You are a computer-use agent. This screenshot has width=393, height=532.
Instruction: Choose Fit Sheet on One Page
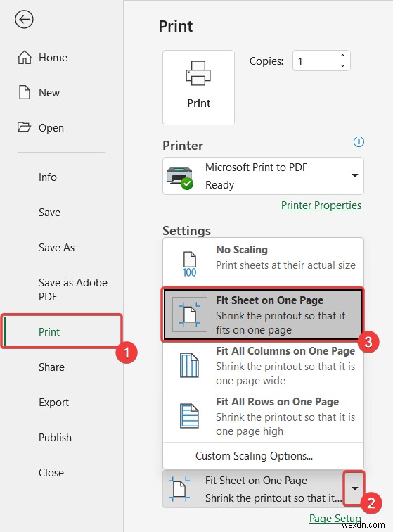[x=263, y=315]
